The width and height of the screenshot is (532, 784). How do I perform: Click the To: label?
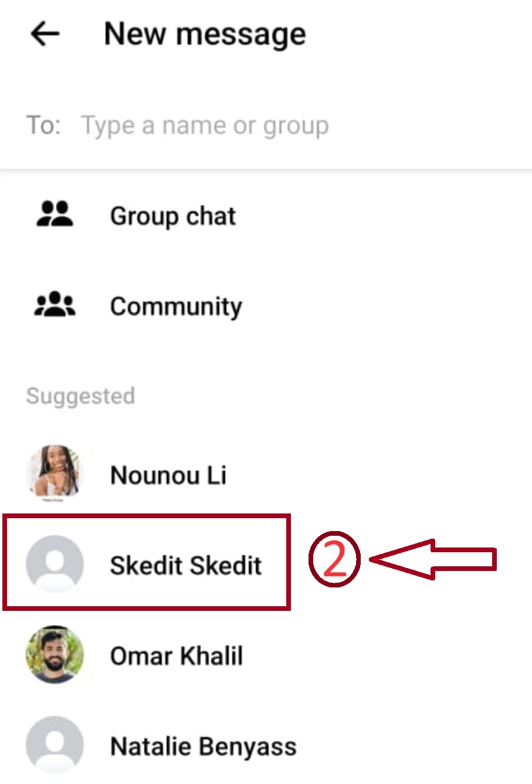[x=43, y=126]
